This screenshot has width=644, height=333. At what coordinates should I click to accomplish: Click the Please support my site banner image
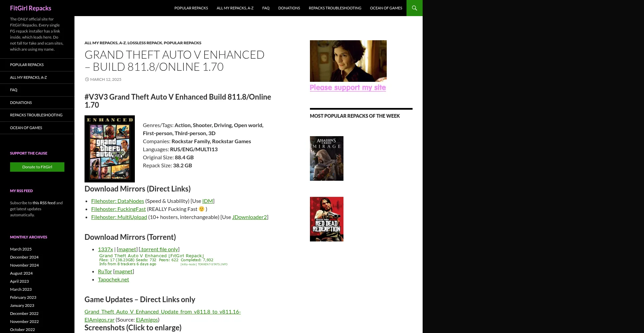(x=348, y=66)
